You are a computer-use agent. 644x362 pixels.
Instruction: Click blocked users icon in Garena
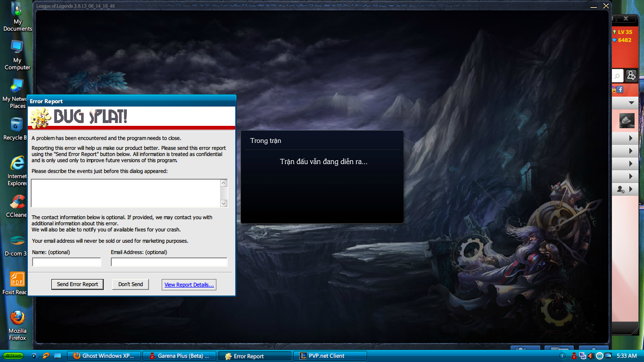[x=620, y=189]
